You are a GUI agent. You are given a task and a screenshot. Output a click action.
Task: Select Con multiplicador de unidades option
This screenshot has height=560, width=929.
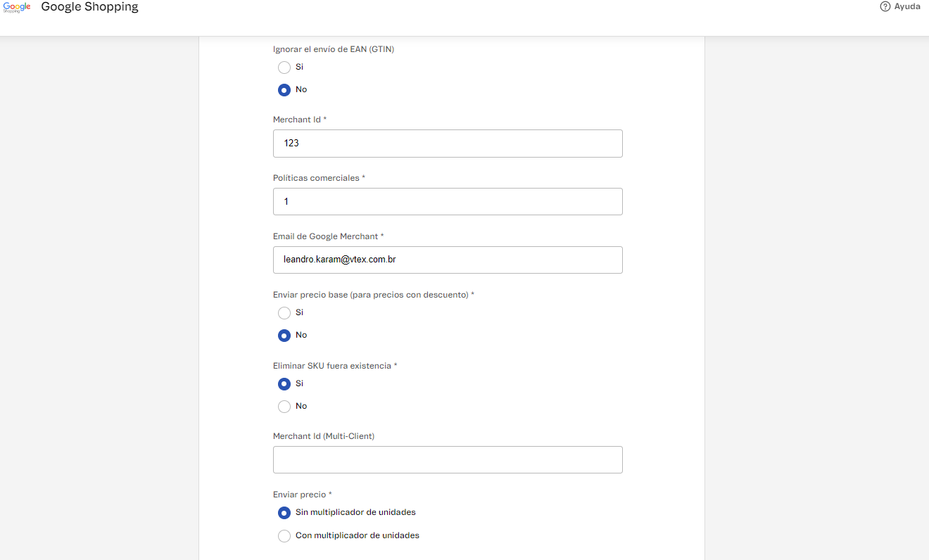point(284,536)
